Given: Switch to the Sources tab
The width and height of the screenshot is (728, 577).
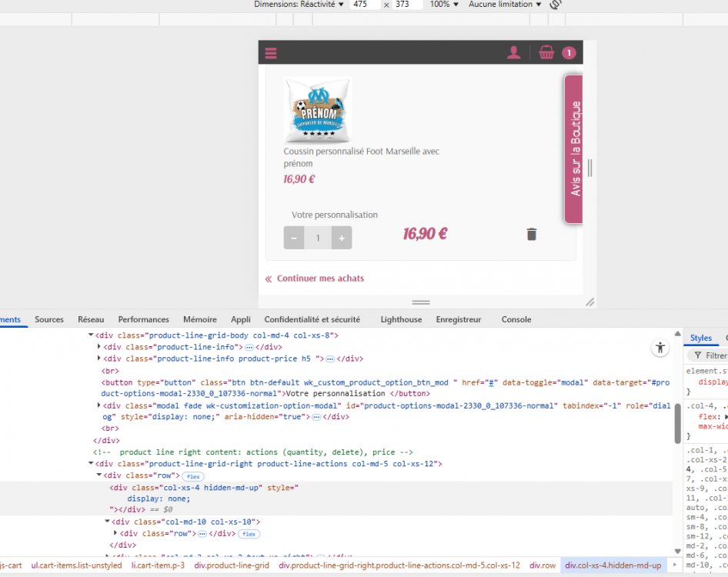Looking at the screenshot, I should click(x=49, y=319).
